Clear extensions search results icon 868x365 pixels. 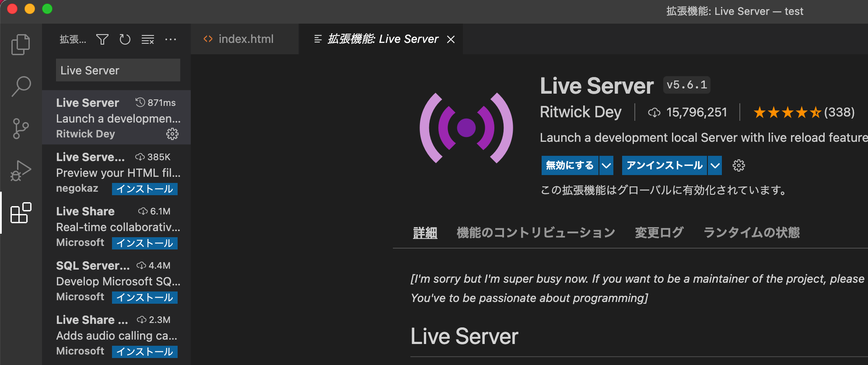[x=148, y=39]
